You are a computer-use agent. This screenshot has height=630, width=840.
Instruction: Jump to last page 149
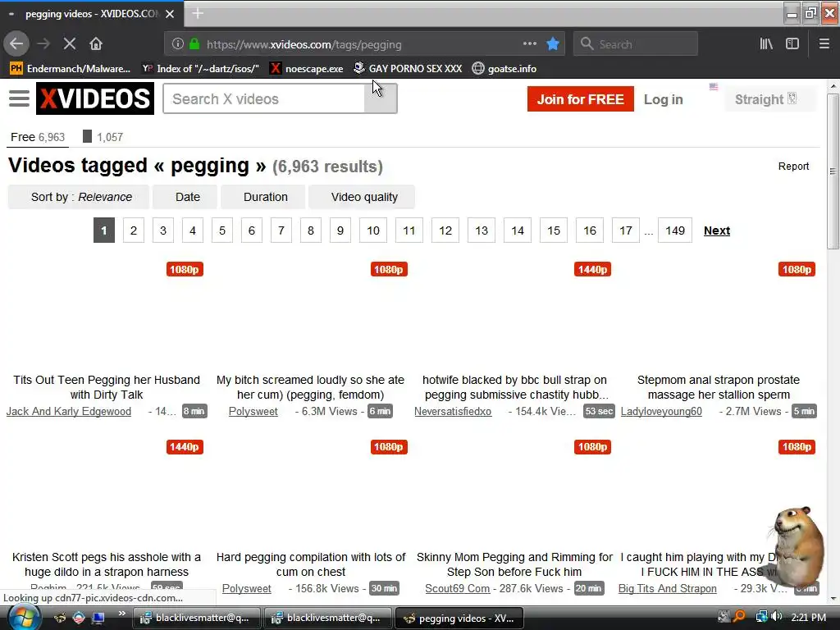click(x=675, y=231)
